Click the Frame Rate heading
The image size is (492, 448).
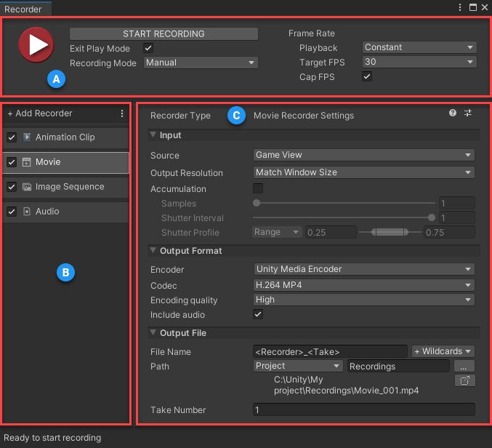312,33
